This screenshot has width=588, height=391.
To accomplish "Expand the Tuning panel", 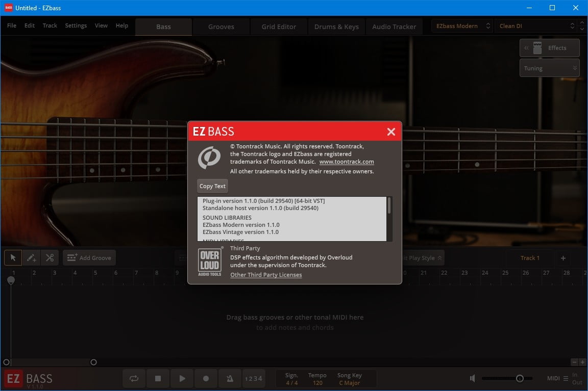I will pos(549,68).
